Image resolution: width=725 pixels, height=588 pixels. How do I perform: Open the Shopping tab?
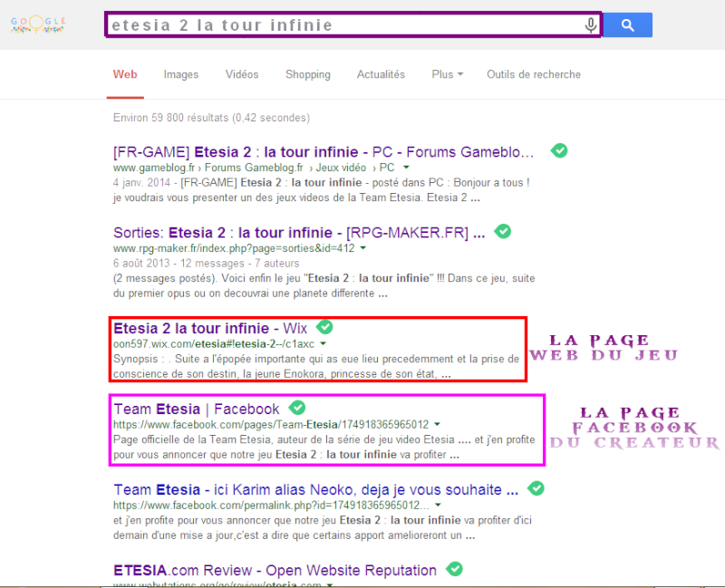point(308,74)
